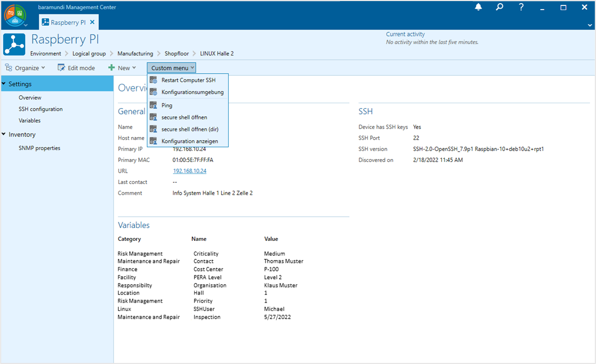Click the Klaus Muster value
The height and width of the screenshot is (364, 596).
(x=280, y=285)
